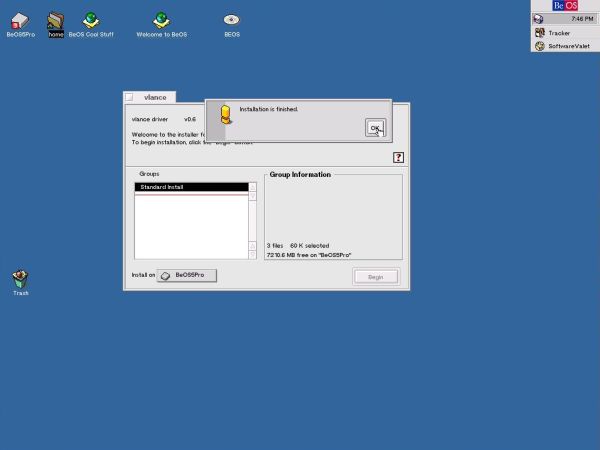Click the 'Installation is finished.' message text
This screenshot has width=600, height=450.
pos(269,109)
